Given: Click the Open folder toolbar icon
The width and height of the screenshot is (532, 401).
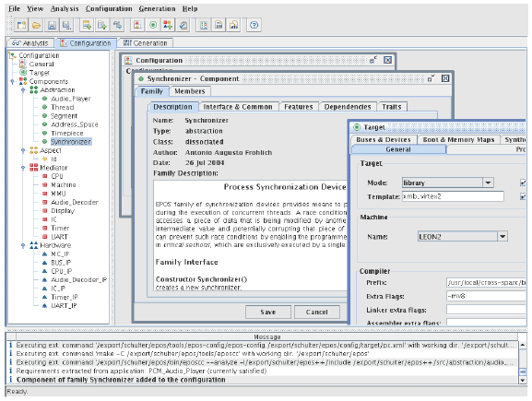Looking at the screenshot, I should click(x=37, y=25).
